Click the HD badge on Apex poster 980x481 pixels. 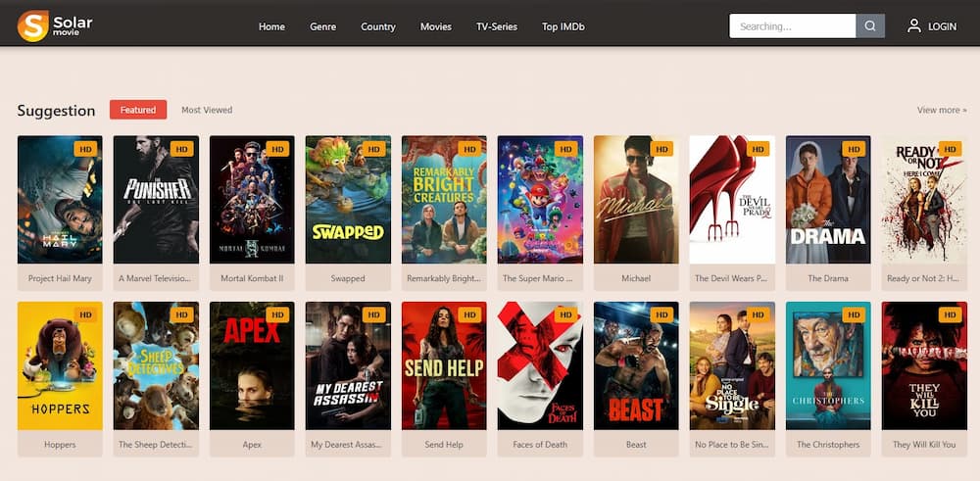pyautogui.click(x=277, y=314)
